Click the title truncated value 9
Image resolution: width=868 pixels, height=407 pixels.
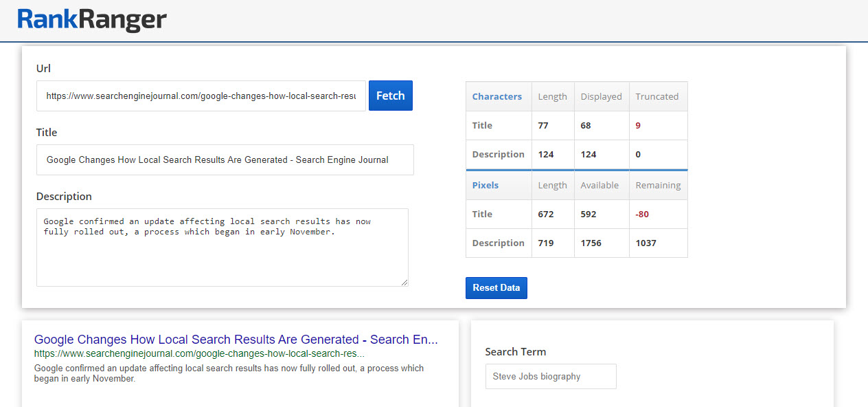(638, 126)
